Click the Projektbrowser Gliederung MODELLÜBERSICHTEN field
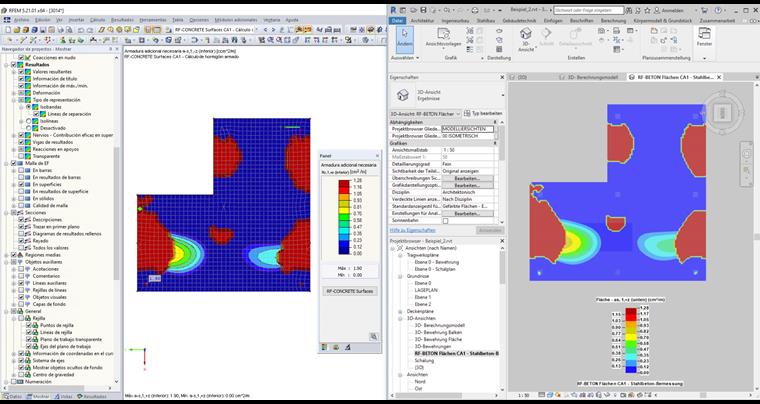Screen dimensions: 760x404 [468, 129]
